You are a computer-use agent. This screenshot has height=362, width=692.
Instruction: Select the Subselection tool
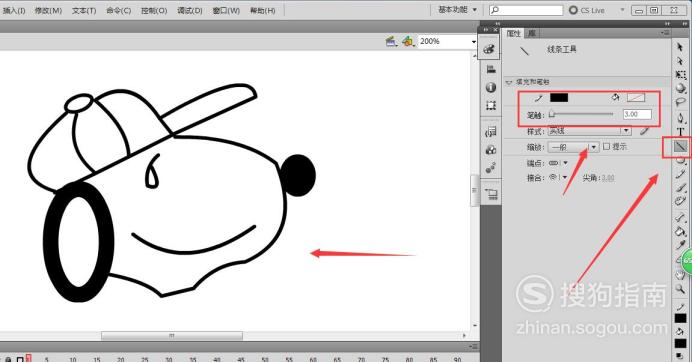[x=680, y=61]
